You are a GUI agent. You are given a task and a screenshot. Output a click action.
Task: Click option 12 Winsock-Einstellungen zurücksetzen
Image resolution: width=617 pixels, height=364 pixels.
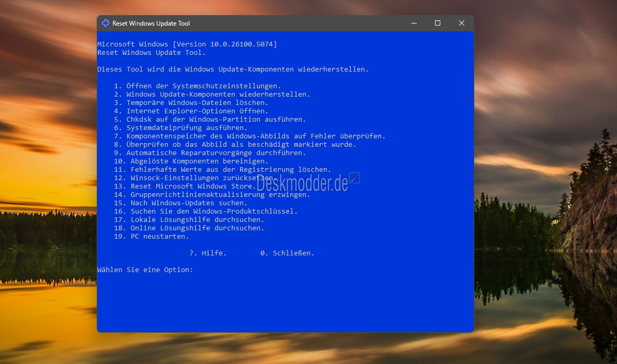[195, 178]
